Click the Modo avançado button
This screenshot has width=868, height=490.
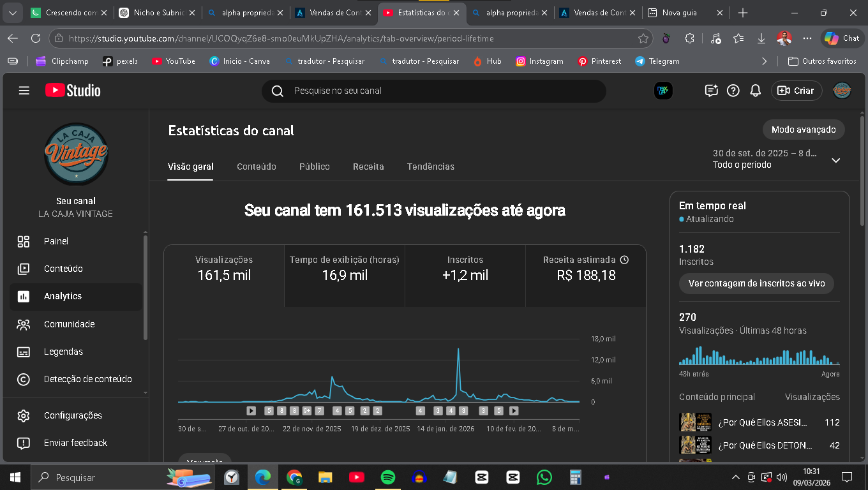pos(804,130)
